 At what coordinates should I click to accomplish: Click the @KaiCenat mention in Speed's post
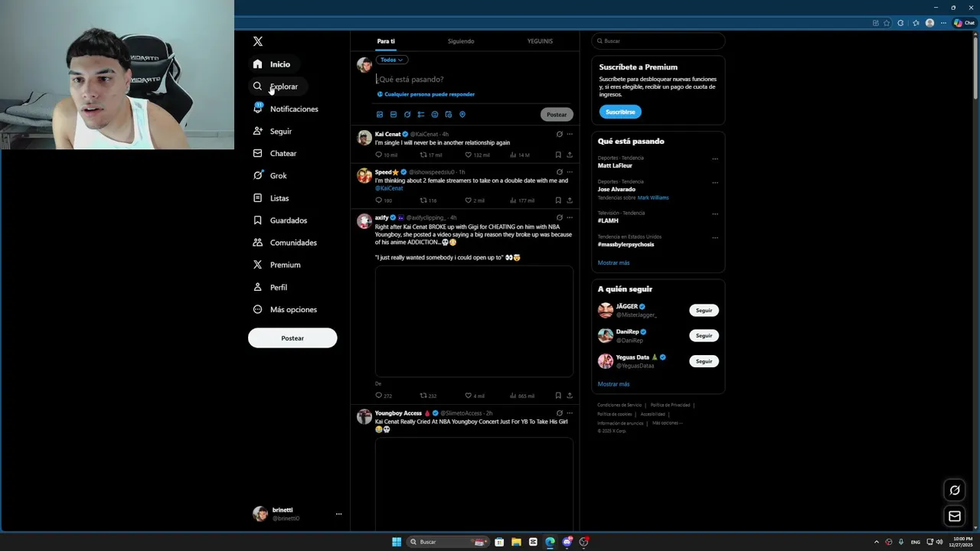click(389, 188)
